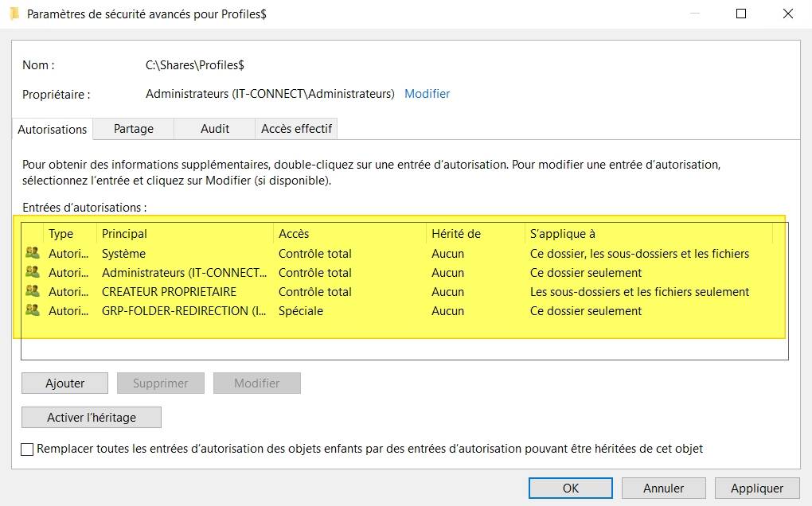The width and height of the screenshot is (812, 506).
Task: Go to the Accès effectif tab
Action: tap(297, 129)
